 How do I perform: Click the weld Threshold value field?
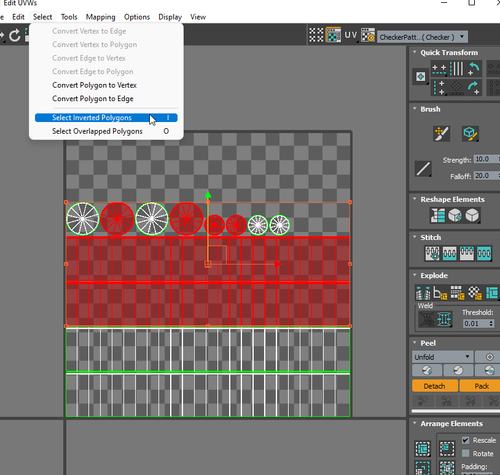coord(476,323)
